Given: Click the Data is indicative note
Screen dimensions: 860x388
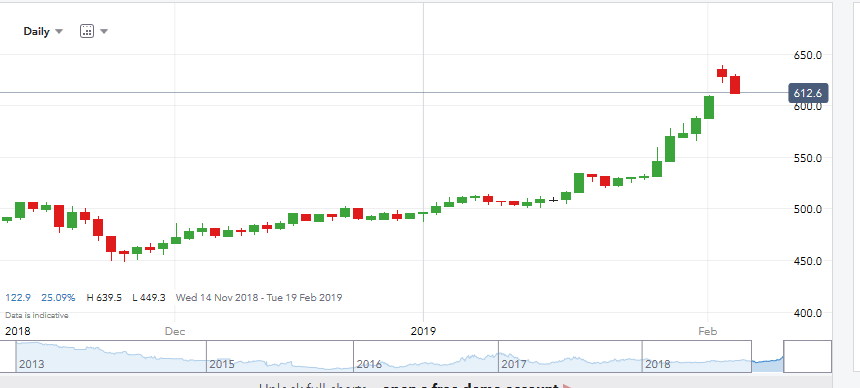Looking at the screenshot, I should (37, 316).
